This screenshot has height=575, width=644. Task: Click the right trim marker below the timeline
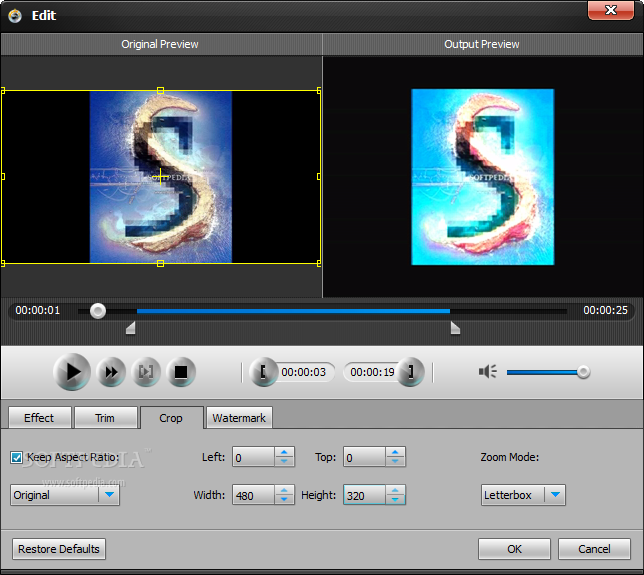coord(455,328)
